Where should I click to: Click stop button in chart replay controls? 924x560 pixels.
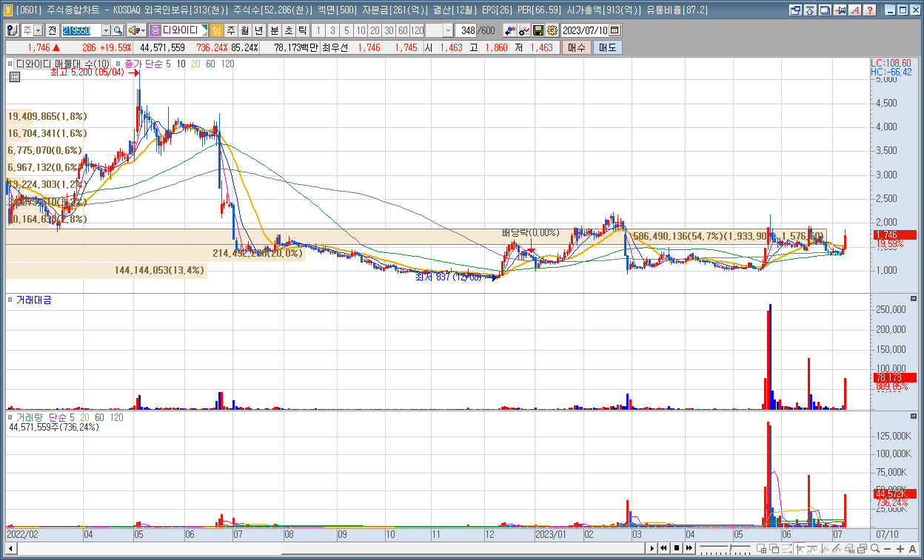click(677, 548)
